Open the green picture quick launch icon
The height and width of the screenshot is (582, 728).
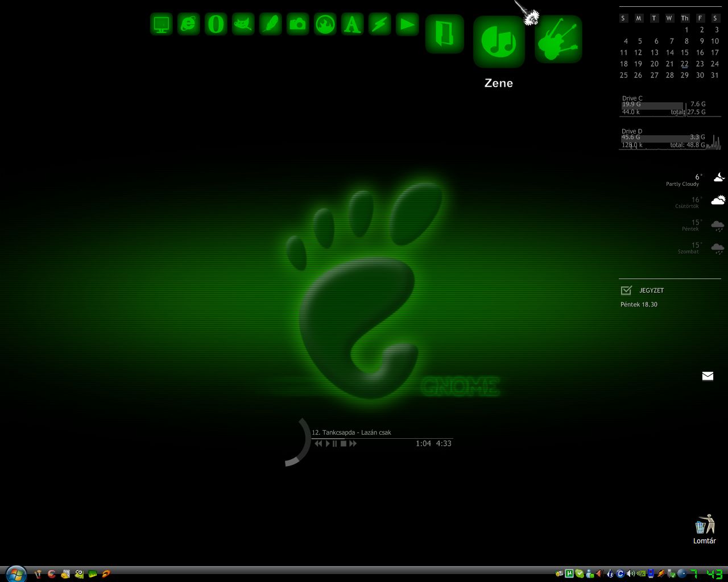[x=93, y=574]
